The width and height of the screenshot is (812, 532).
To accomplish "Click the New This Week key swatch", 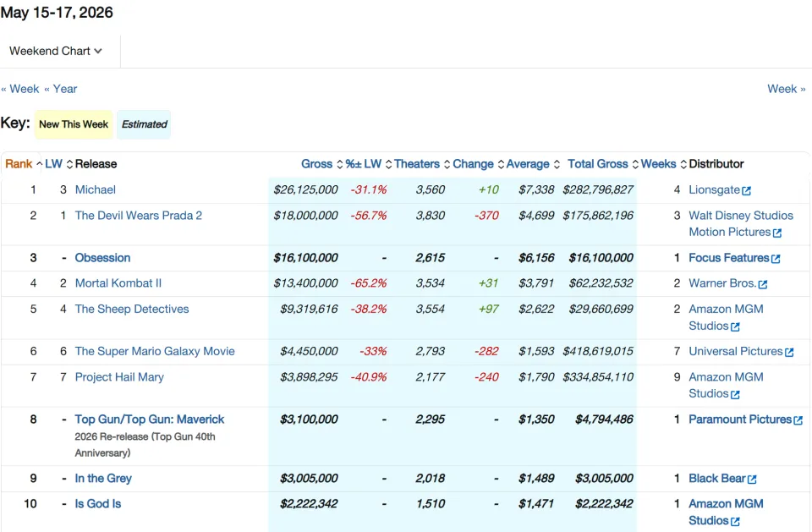I will [74, 124].
